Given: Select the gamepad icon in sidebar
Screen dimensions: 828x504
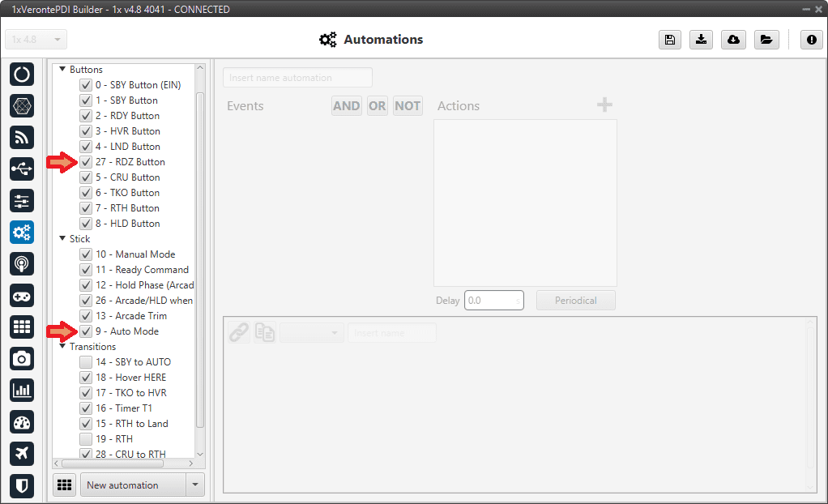Looking at the screenshot, I should point(22,295).
